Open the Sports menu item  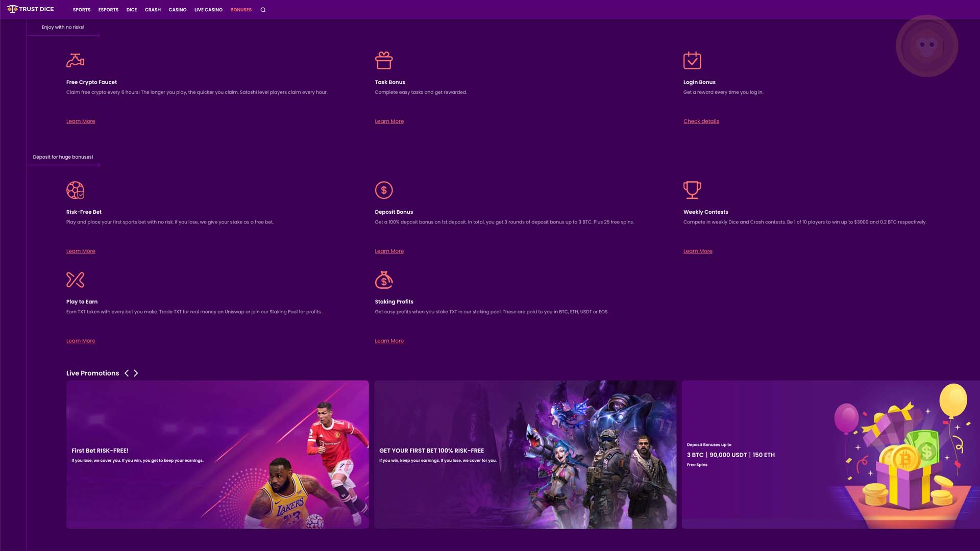82,10
